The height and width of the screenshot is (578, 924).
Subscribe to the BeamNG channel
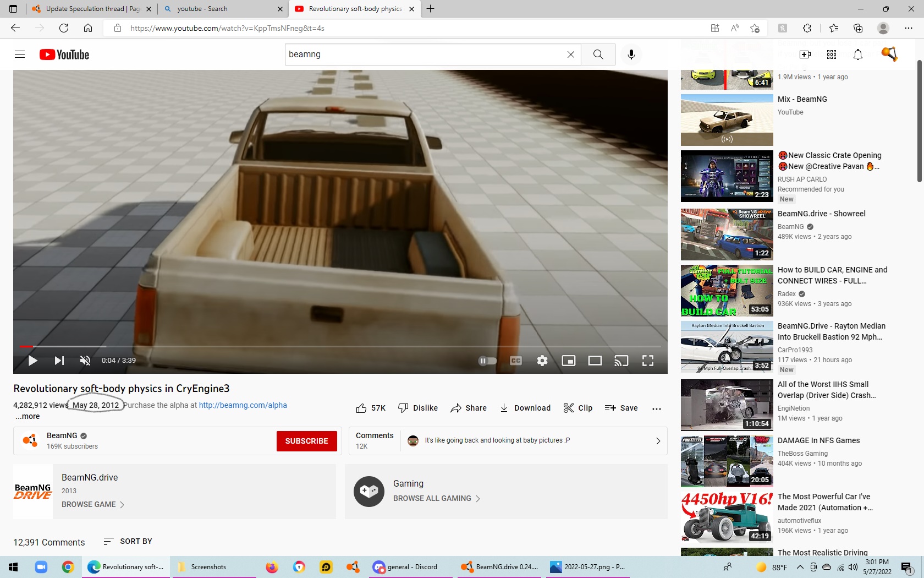point(306,441)
